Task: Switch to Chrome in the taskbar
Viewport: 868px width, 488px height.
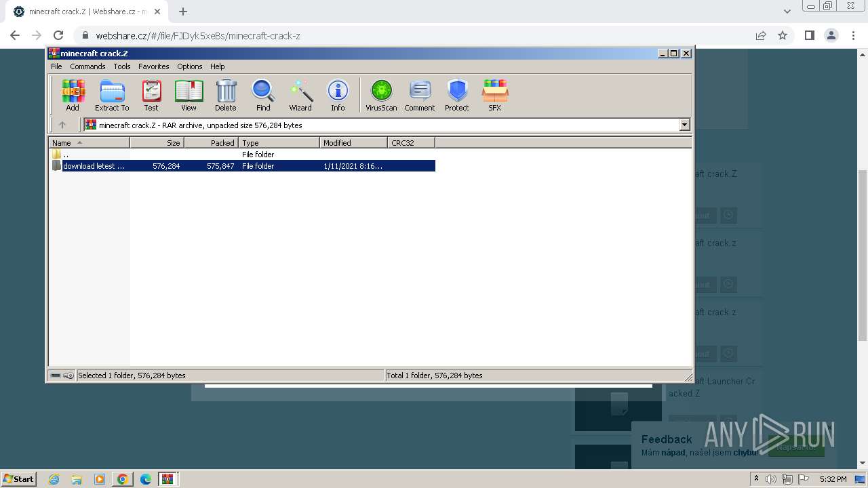Action: coord(122,479)
